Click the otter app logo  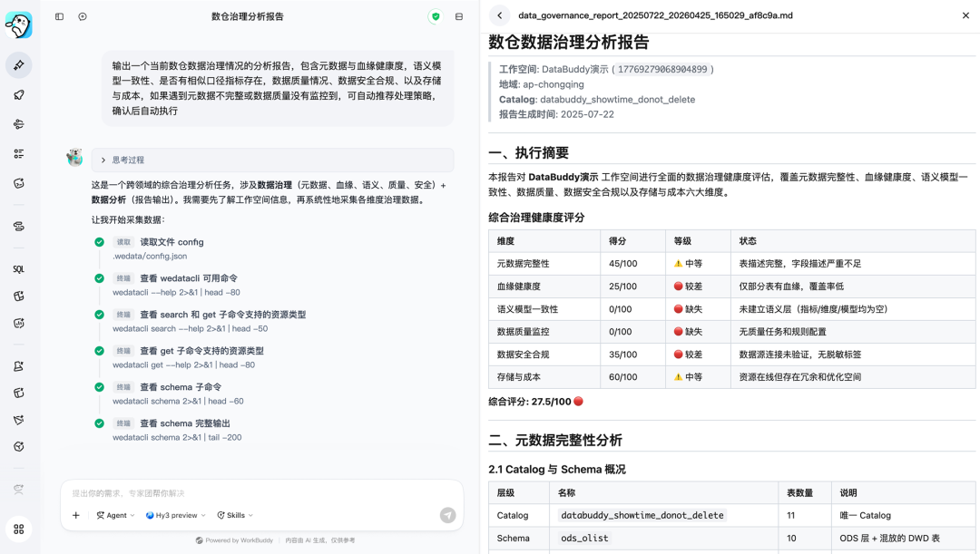pos(19,25)
